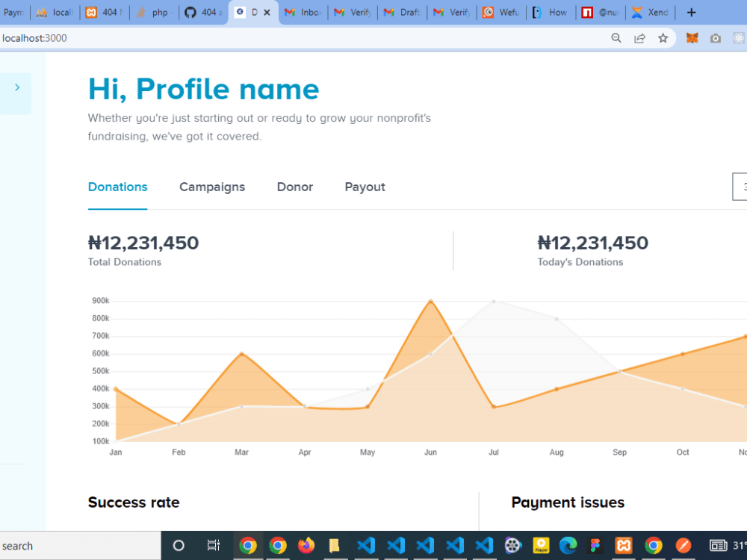Launch Firefox from the taskbar

[306, 546]
